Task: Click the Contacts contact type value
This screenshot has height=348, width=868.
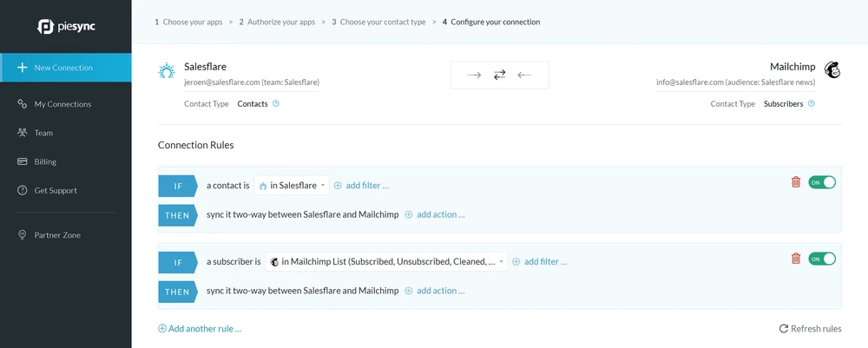Action: 253,103
